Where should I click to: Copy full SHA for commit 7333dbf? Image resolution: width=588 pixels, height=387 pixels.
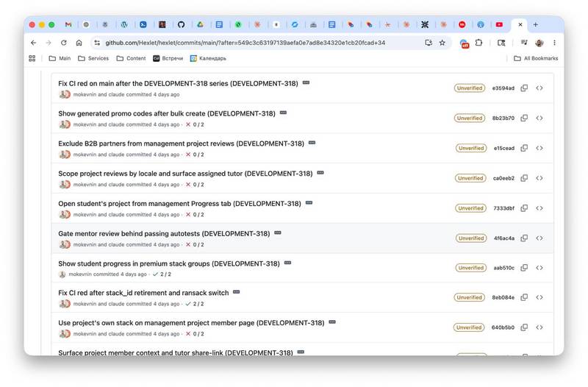pyautogui.click(x=524, y=208)
